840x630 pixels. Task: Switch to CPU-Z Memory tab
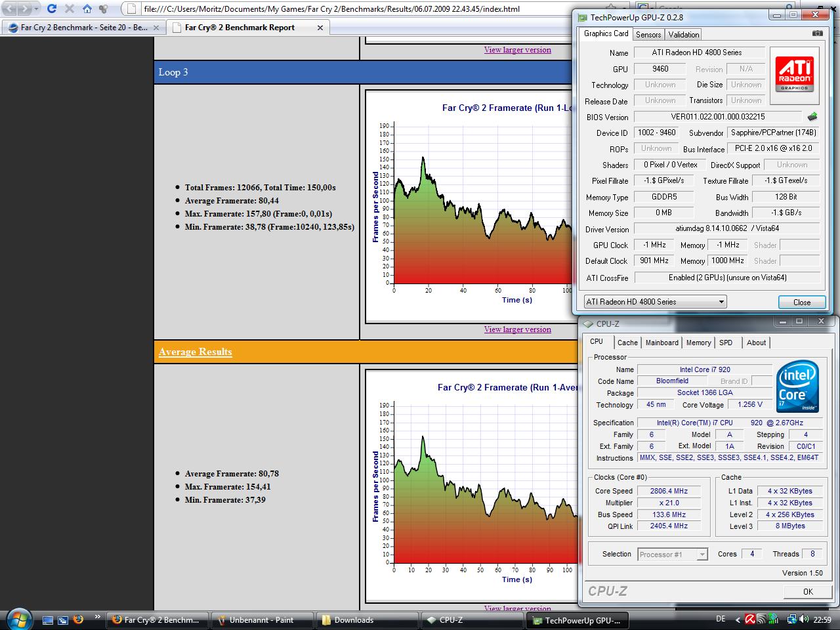(x=698, y=343)
